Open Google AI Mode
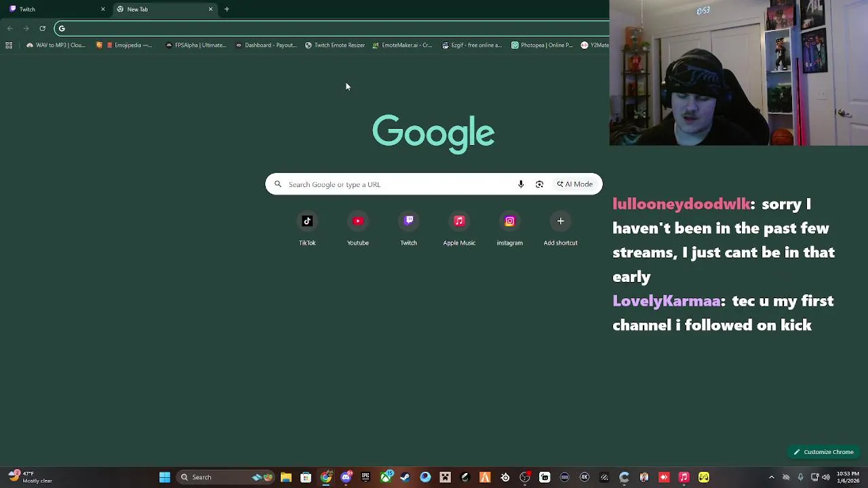The width and height of the screenshot is (868, 488). tap(574, 184)
